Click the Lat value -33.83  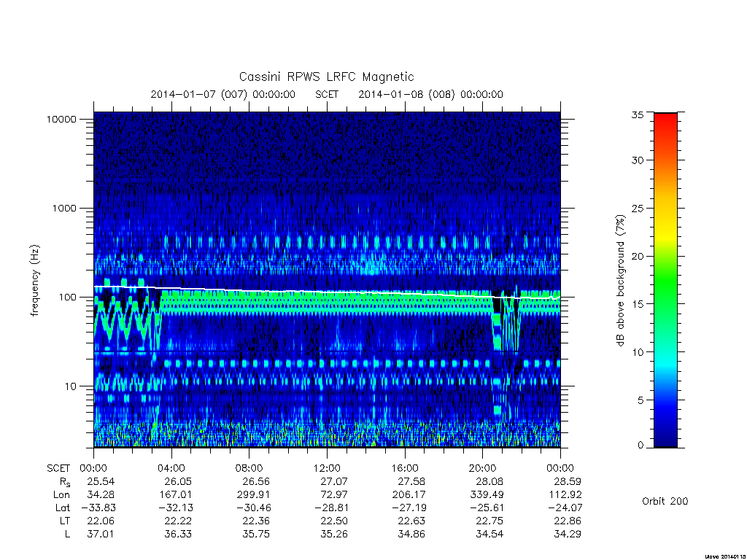[98, 507]
